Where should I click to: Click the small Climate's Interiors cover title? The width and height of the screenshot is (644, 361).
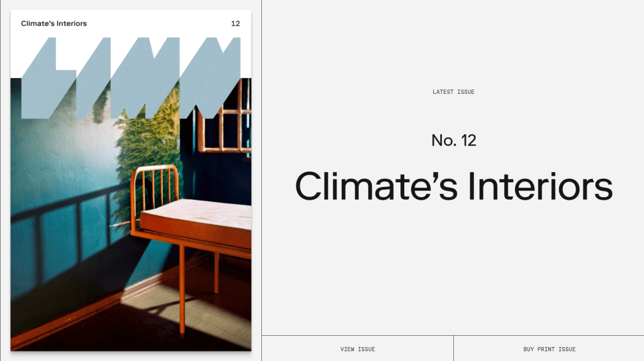pyautogui.click(x=54, y=23)
